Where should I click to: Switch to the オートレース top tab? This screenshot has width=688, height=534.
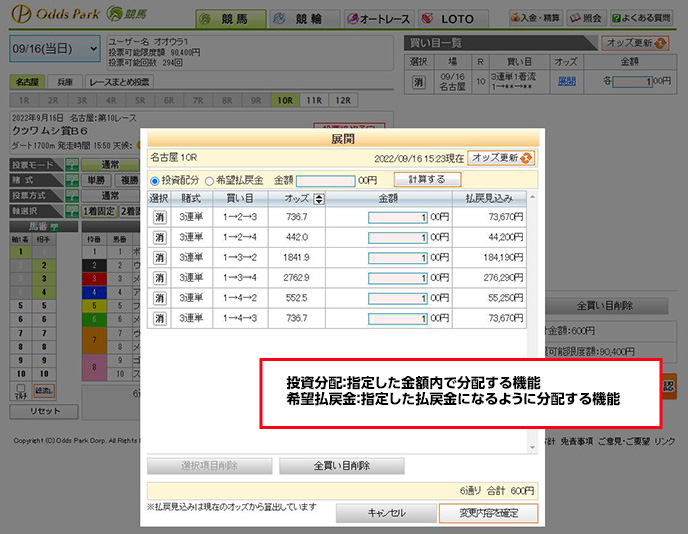pyautogui.click(x=379, y=19)
